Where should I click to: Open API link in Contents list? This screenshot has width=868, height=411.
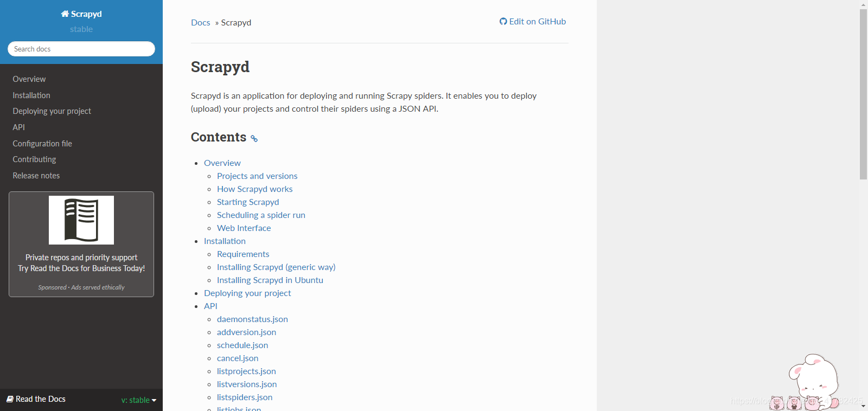(210, 306)
